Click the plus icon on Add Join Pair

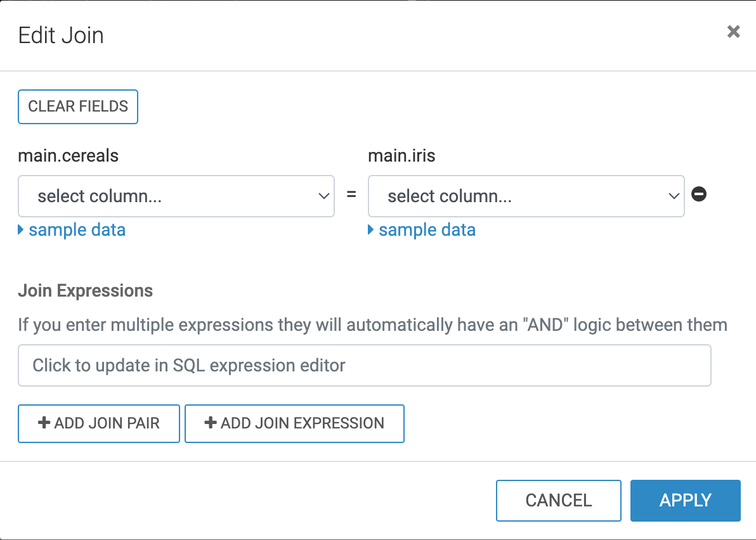pos(44,423)
